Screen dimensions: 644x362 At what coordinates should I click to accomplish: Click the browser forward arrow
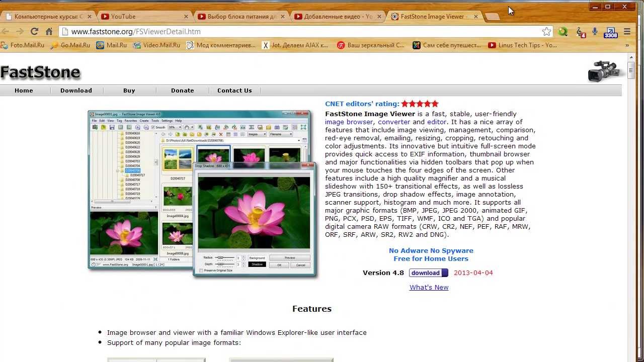[20, 31]
